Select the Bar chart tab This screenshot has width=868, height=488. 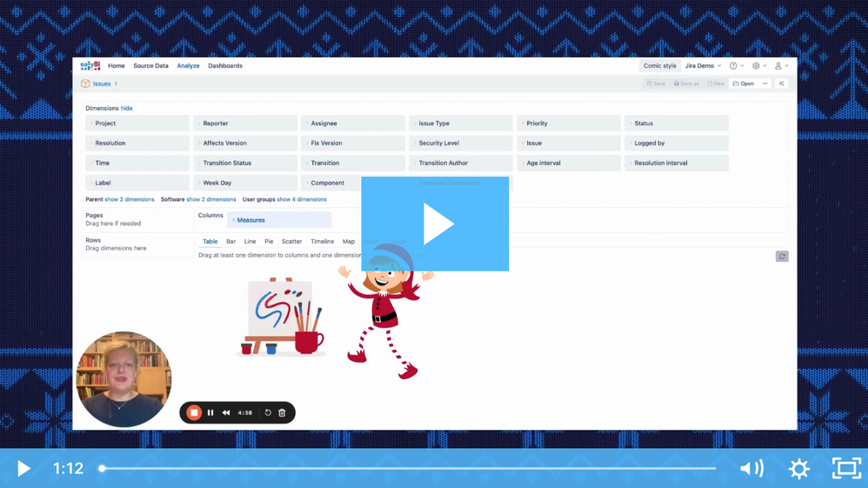point(230,242)
